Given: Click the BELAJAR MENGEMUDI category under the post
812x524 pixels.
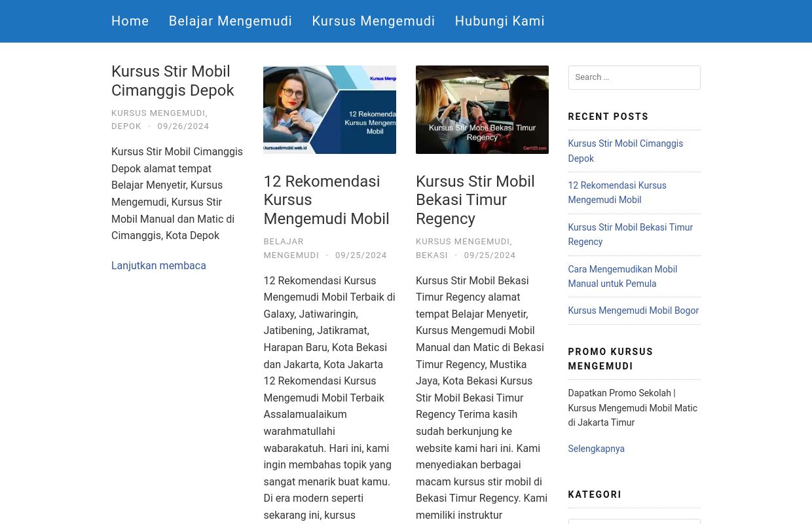Looking at the screenshot, I should coord(291,248).
